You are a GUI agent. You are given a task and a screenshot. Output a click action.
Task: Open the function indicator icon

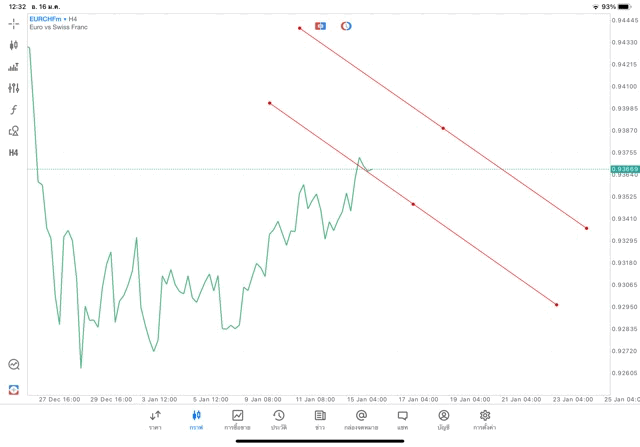click(14, 109)
